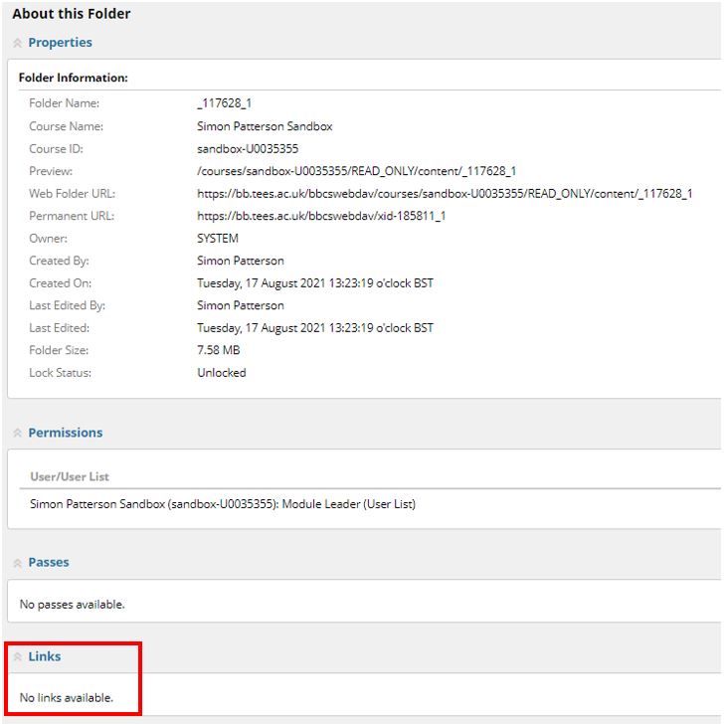
Task: Click the 'No links available.' text
Action: click(x=67, y=698)
